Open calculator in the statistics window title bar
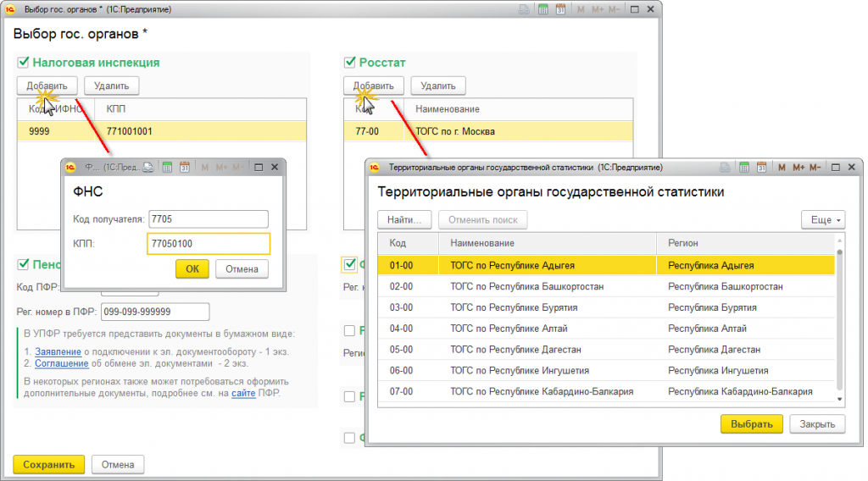 (743, 168)
